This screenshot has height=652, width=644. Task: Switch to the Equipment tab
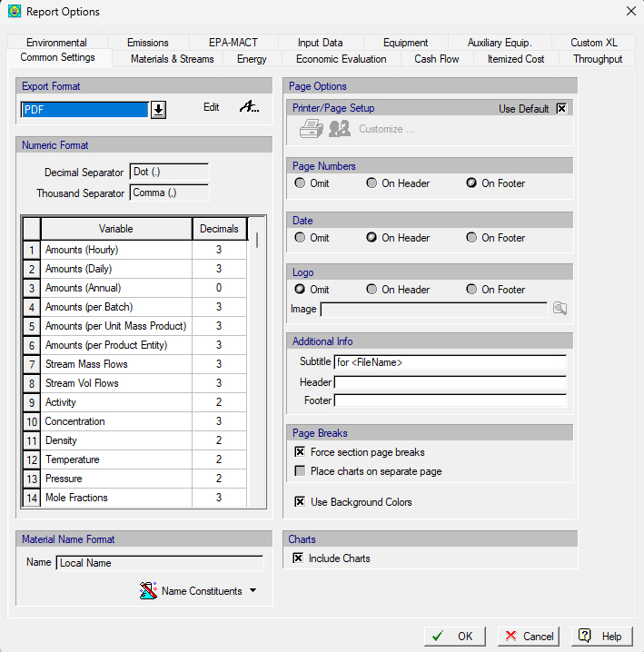(x=405, y=43)
